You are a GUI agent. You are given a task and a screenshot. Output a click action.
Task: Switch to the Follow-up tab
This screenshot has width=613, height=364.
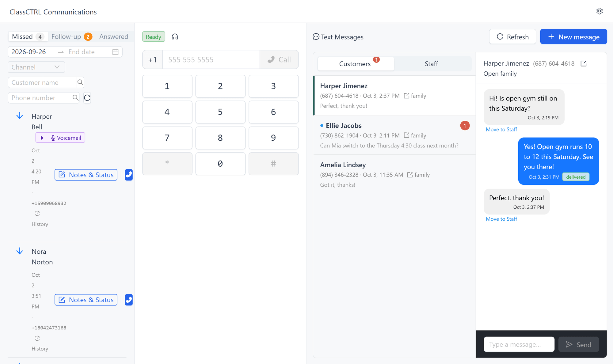pyautogui.click(x=71, y=37)
